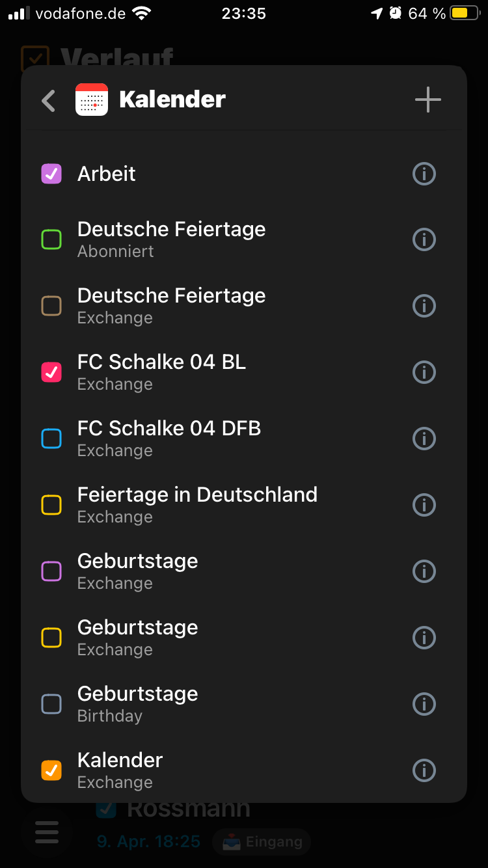Select the Geburtstage Birthday list entry
The height and width of the screenshot is (868, 488).
137,703
